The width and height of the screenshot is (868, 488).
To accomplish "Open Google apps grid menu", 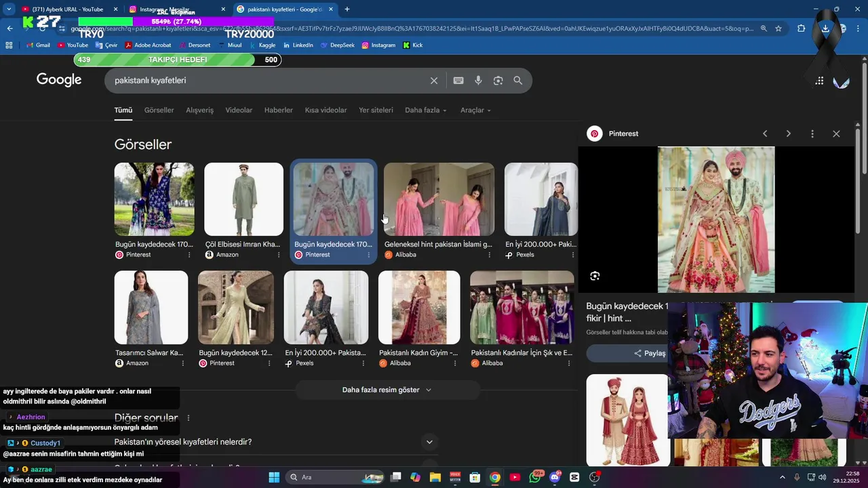I will [819, 81].
